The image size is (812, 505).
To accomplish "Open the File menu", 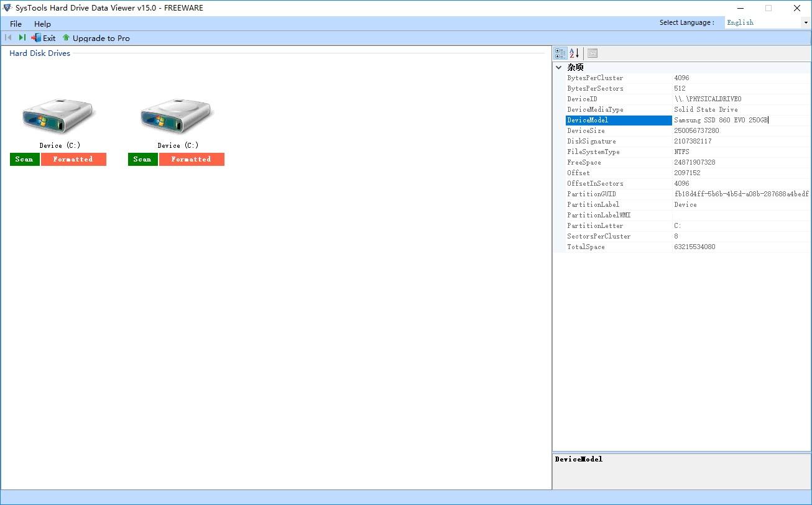I will pos(16,24).
